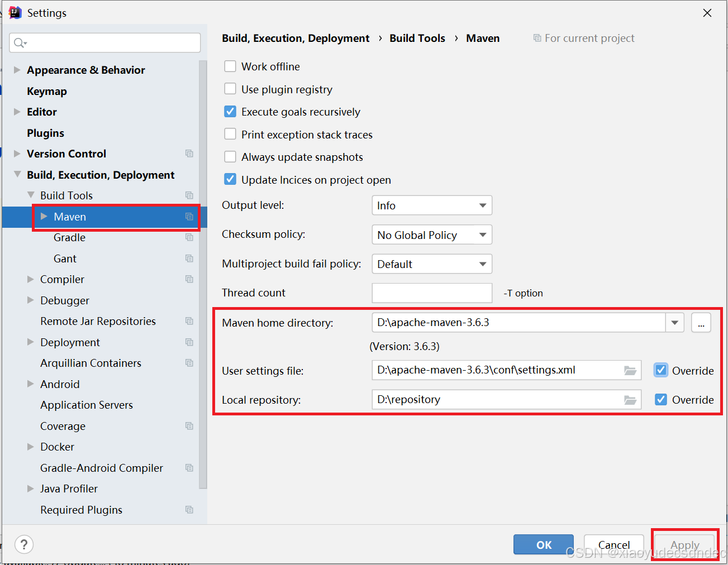Screen dimensions: 728x565
Task: Close the Settings dialog
Action: pos(707,12)
